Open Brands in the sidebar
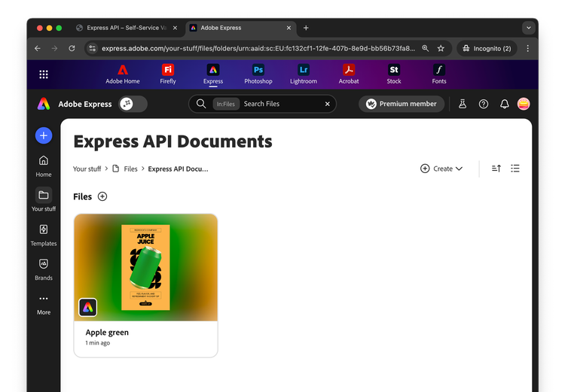The height and width of the screenshot is (392, 565). coord(44,269)
